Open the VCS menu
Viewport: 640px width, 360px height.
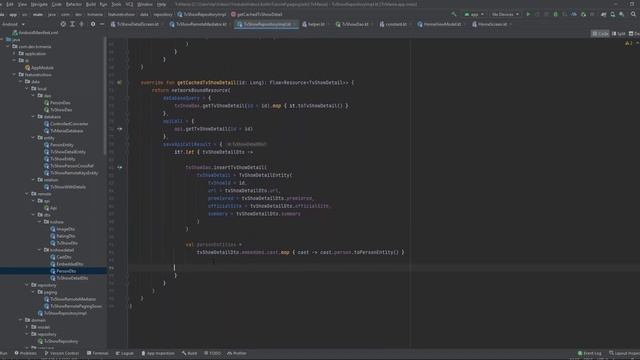[129, 4]
